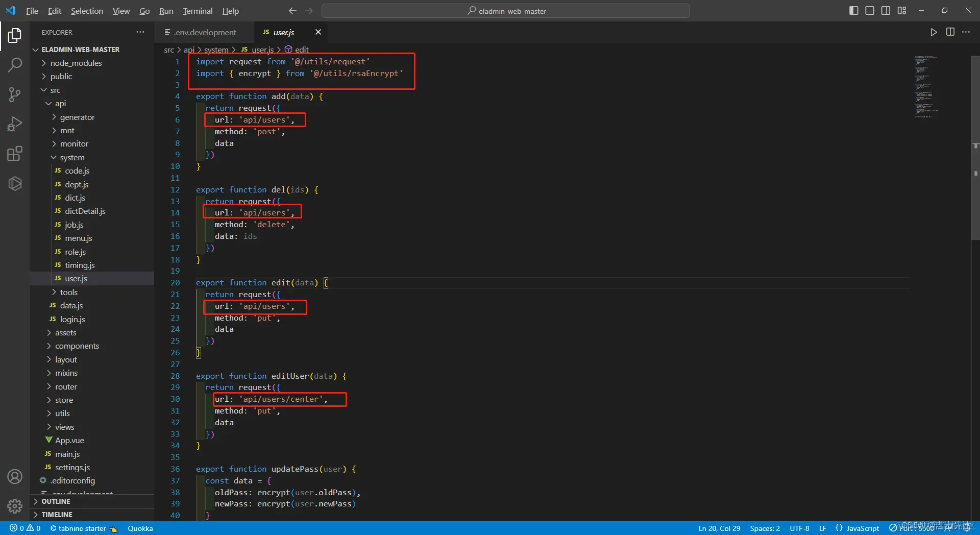Click the Ln 20, Col 29 status item
Viewport: 980px width, 535px height.
point(719,528)
